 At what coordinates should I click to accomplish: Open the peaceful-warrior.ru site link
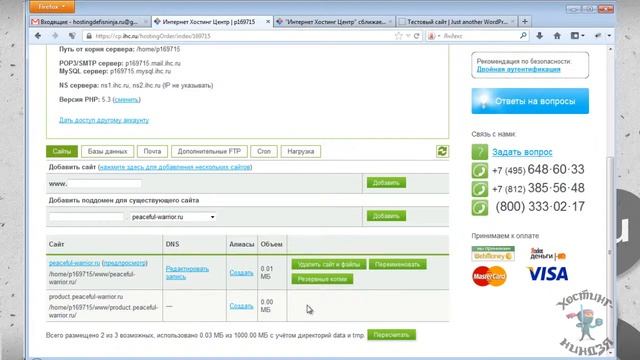click(74, 263)
